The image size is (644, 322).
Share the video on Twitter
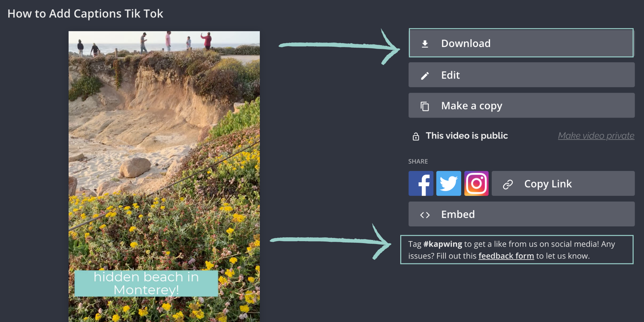pos(449,184)
